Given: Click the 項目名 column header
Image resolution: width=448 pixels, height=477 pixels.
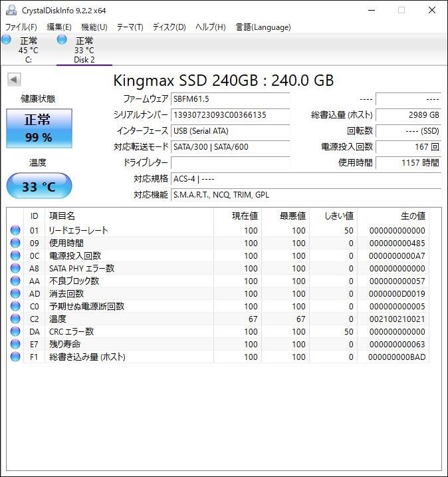Looking at the screenshot, I should (x=129, y=216).
